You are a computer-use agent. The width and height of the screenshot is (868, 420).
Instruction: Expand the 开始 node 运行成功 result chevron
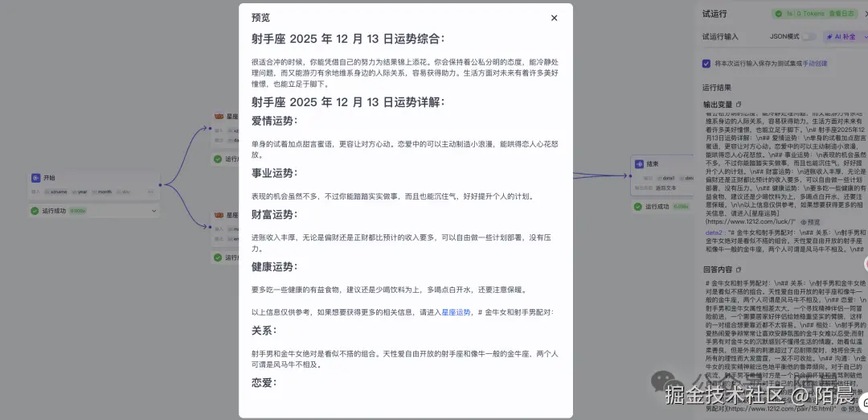[x=154, y=211]
